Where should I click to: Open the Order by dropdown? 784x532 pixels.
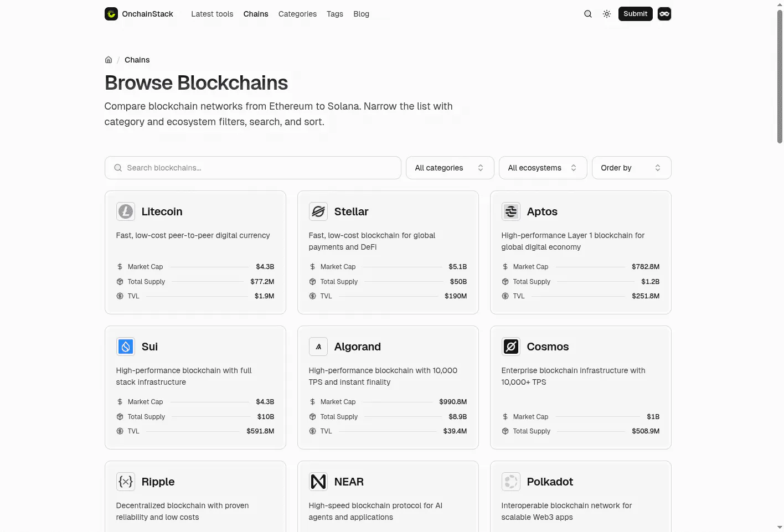[x=631, y=168]
